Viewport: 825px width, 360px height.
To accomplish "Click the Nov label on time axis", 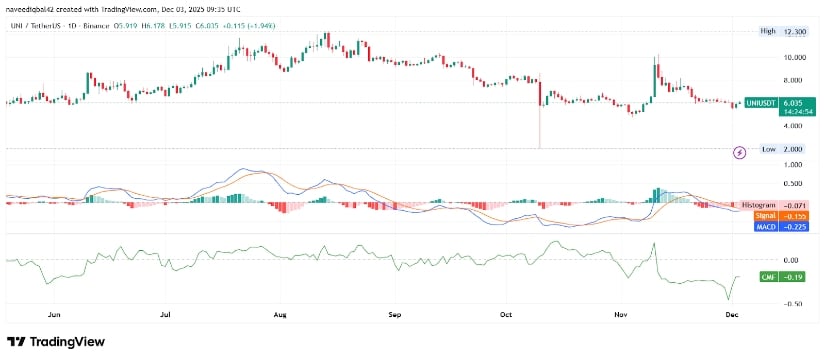I will coord(620,315).
